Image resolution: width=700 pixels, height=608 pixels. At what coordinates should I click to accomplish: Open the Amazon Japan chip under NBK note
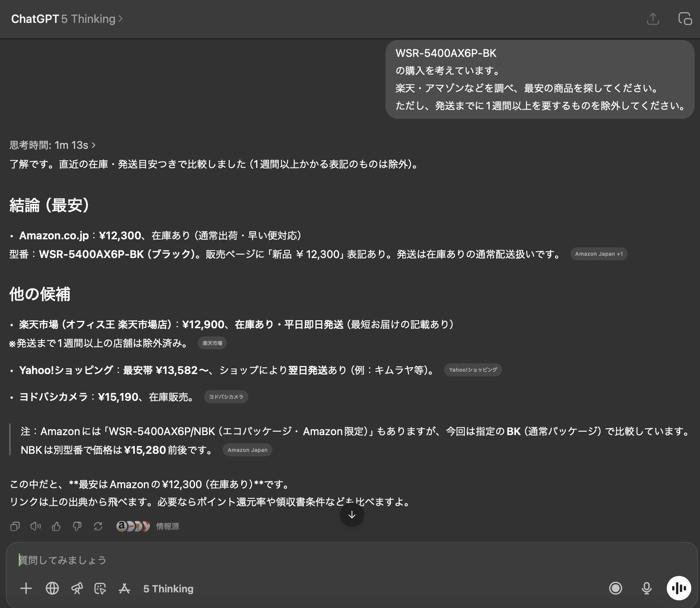coord(247,450)
